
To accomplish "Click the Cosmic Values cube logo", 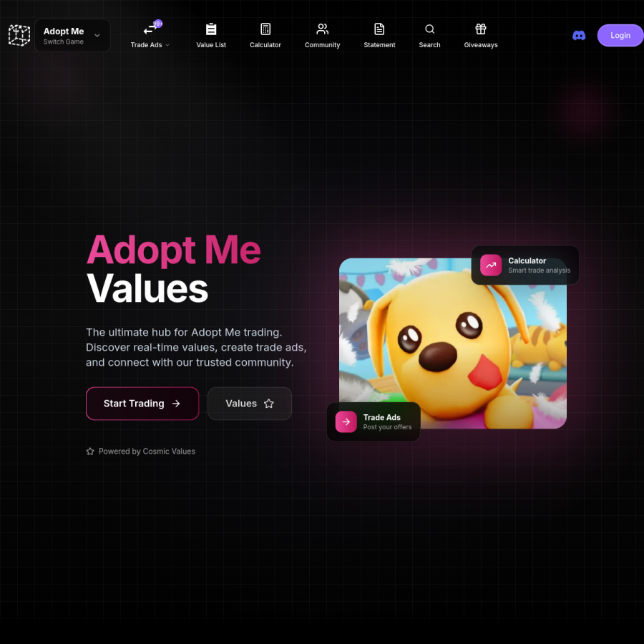I will pyautogui.click(x=19, y=35).
